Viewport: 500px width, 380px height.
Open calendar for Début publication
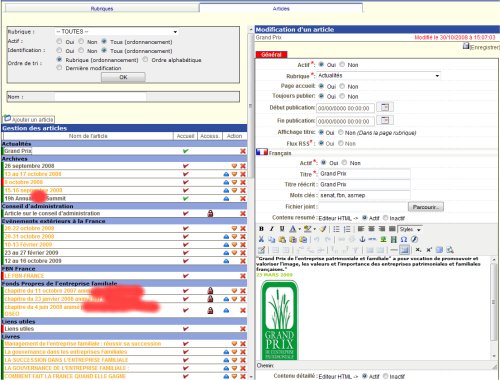coord(385,107)
